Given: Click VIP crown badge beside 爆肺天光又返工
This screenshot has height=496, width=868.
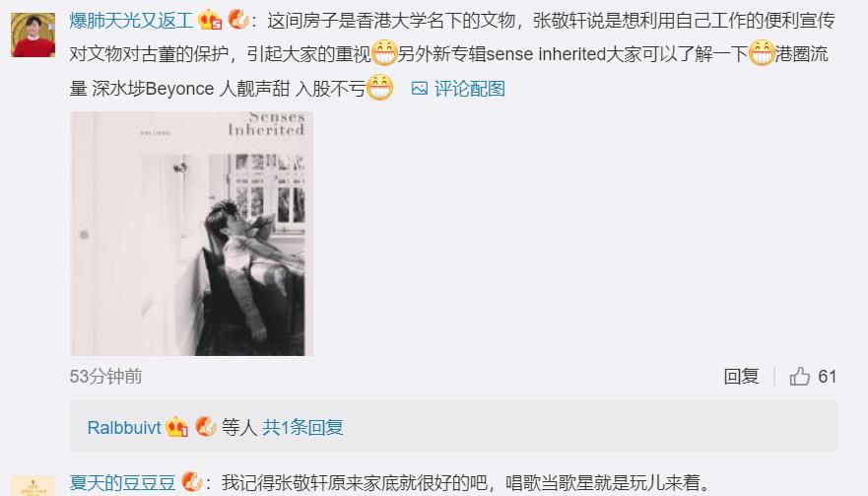Looking at the screenshot, I should pos(210,21).
